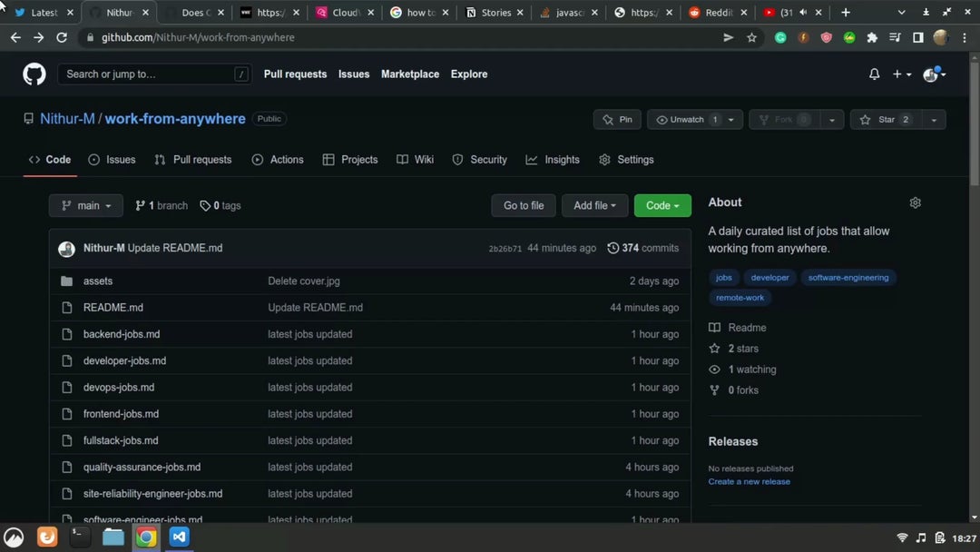Click your profile avatar
Screen dimensions: 980x552
(931, 74)
